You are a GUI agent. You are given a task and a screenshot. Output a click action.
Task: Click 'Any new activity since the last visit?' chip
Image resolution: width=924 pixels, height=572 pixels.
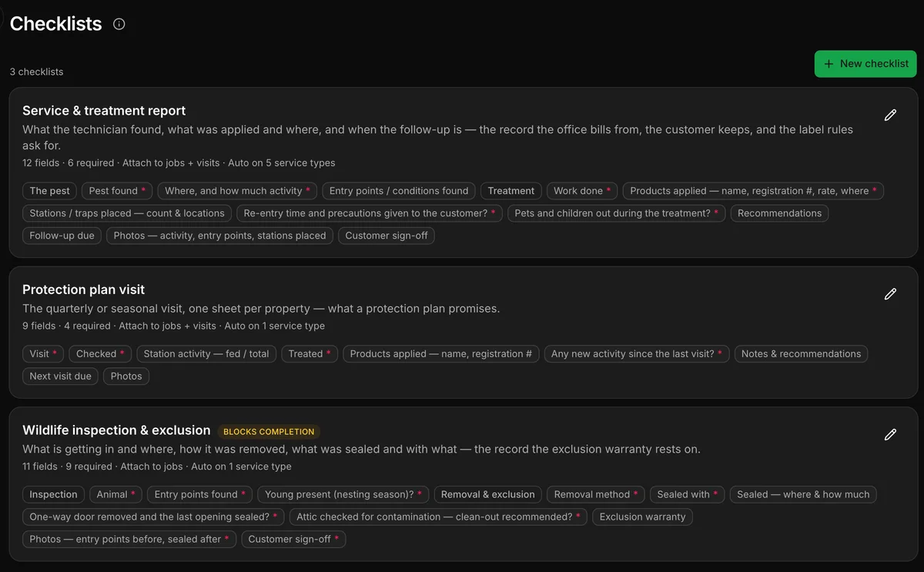637,354
